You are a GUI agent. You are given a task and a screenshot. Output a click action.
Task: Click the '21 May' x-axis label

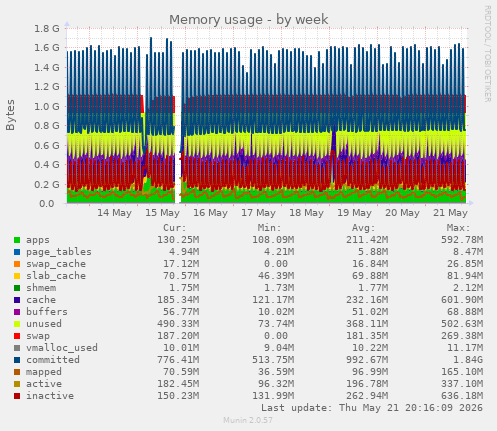pyautogui.click(x=450, y=213)
